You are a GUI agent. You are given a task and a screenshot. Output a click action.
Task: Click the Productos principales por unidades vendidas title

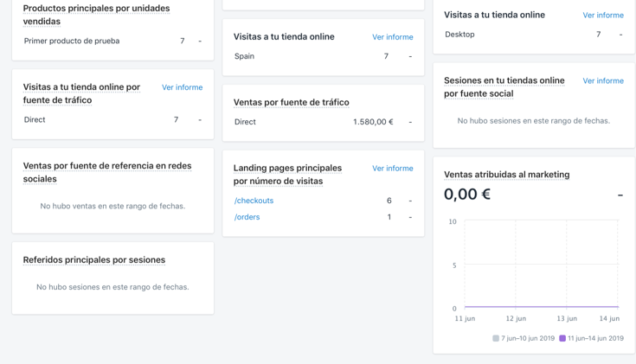96,15
